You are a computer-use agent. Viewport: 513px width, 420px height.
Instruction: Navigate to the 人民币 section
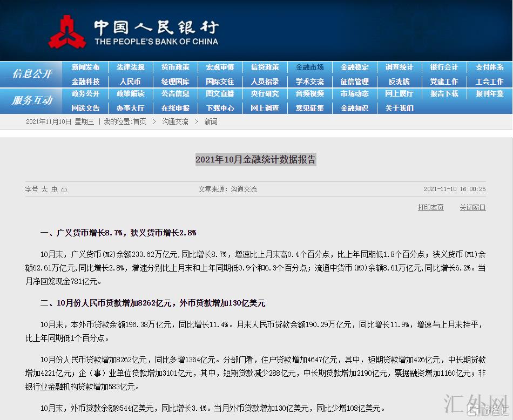[130, 82]
